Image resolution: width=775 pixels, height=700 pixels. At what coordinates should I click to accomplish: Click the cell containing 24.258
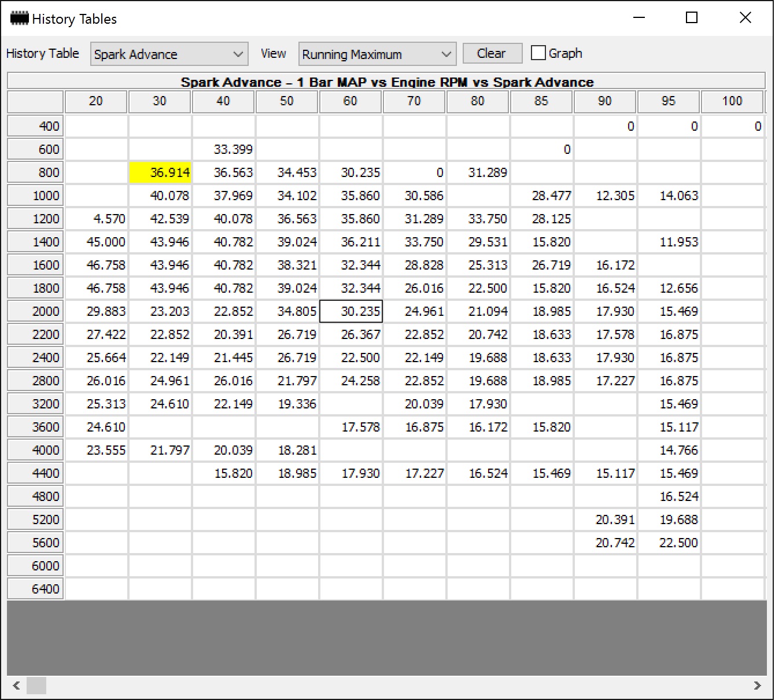(x=351, y=381)
